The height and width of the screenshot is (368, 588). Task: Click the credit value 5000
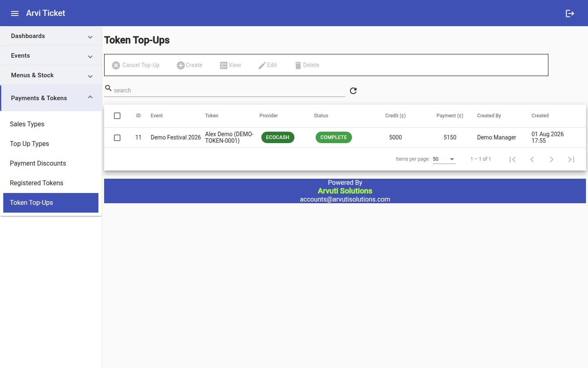[x=395, y=137]
